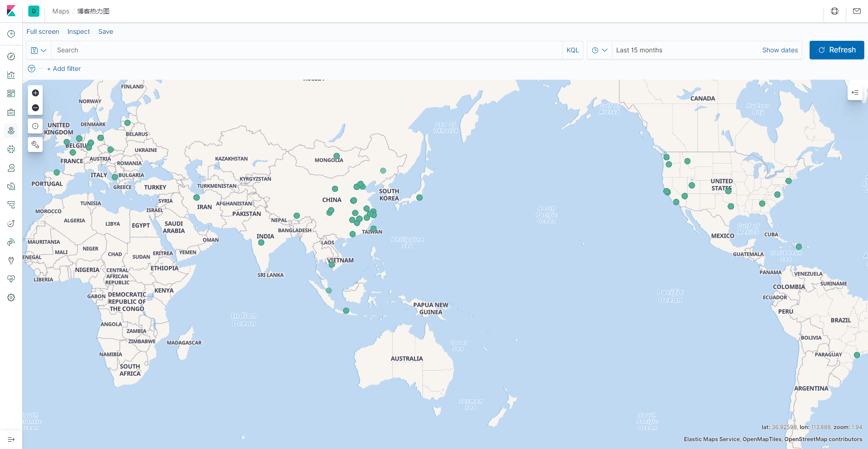Image resolution: width=868 pixels, height=449 pixels.
Task: Open Stack Monitoring heartbeat icon
Action: click(11, 279)
